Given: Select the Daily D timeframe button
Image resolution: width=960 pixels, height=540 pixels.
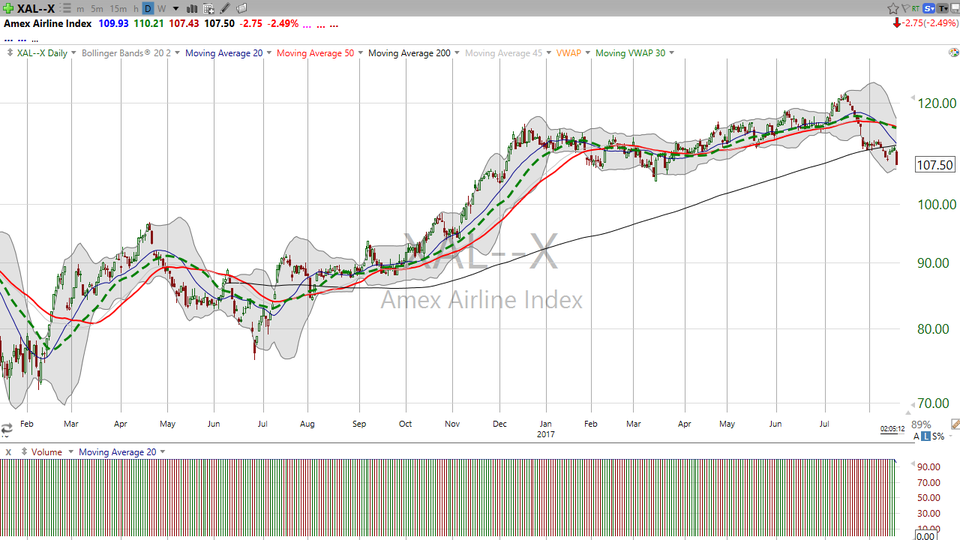Looking at the screenshot, I should point(148,9).
